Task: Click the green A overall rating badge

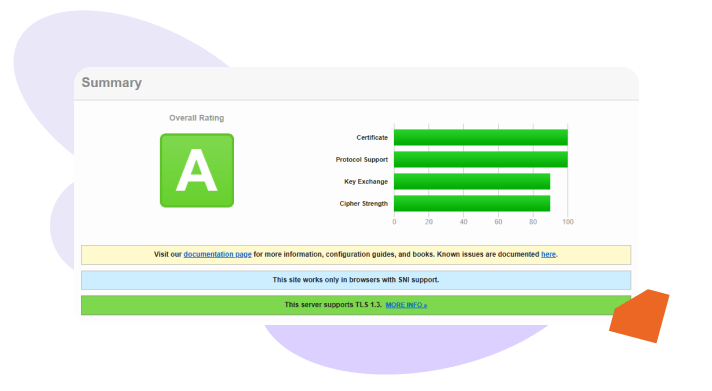Action: 197,170
